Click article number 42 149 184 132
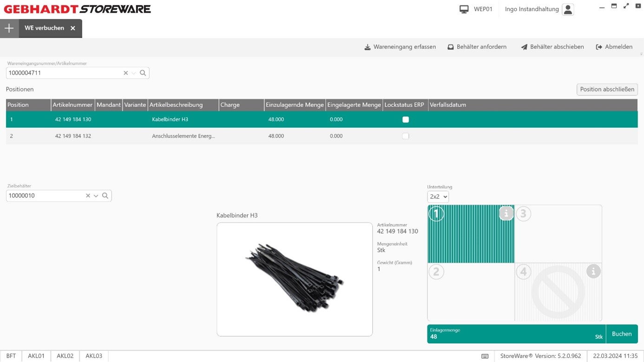This screenshot has height=362, width=644. coord(73,136)
